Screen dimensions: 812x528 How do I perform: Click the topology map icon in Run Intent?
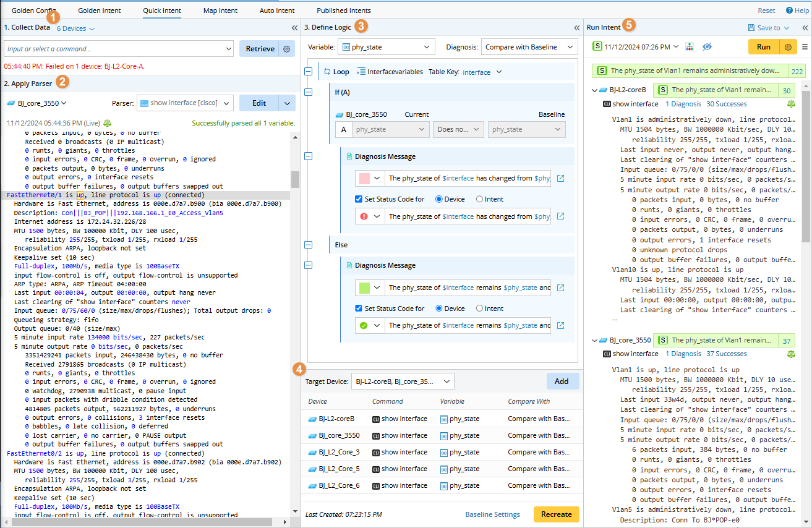[690, 47]
